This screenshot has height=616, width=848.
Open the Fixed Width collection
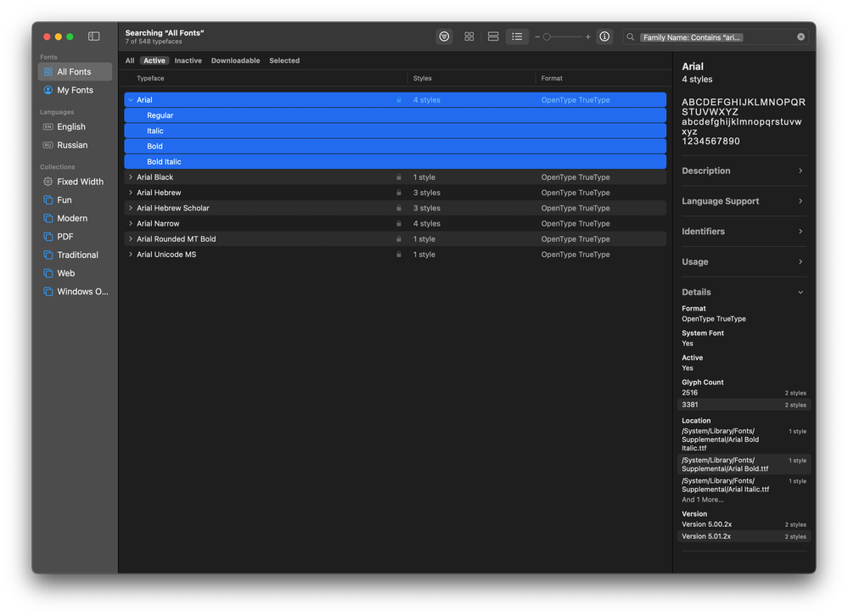click(80, 182)
